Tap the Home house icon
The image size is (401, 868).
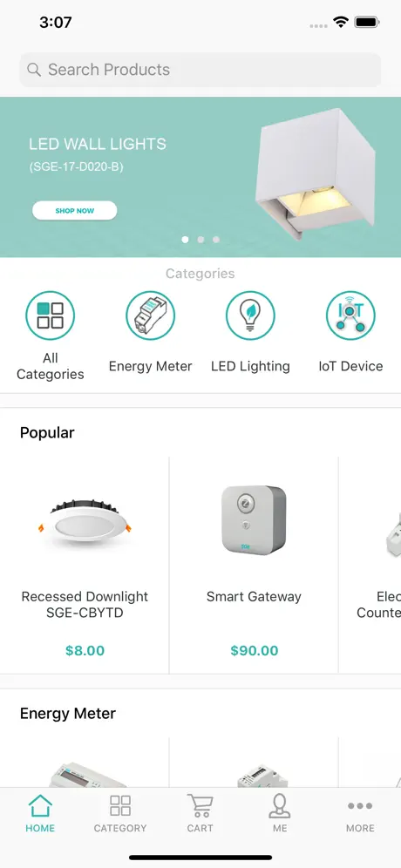pos(40,806)
